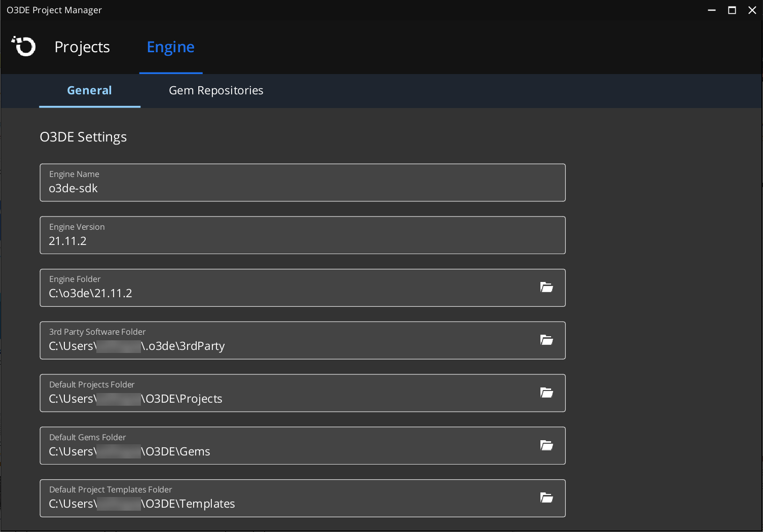Click the 3rd Party Software Folder path
The height and width of the screenshot is (532, 763).
(136, 346)
